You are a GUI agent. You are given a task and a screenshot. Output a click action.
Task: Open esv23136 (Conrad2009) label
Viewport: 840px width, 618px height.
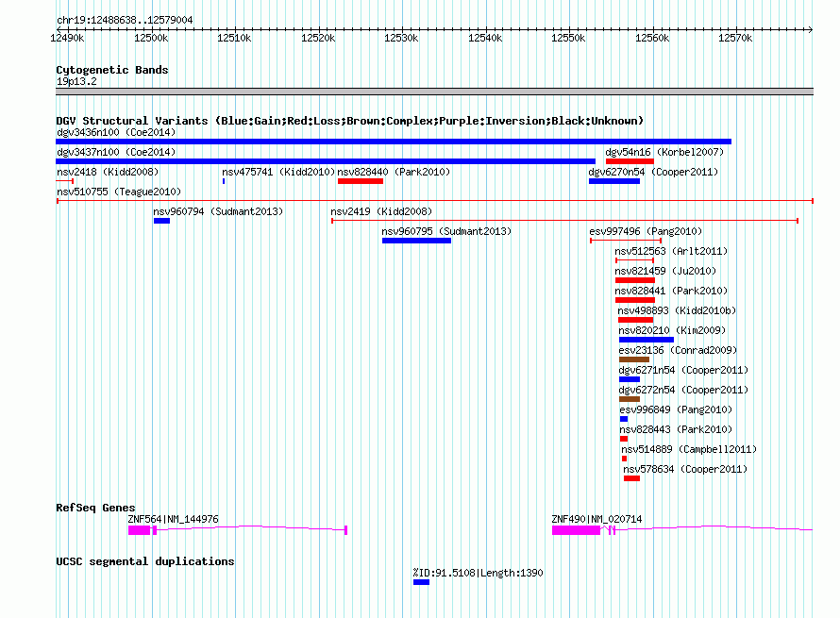click(679, 350)
